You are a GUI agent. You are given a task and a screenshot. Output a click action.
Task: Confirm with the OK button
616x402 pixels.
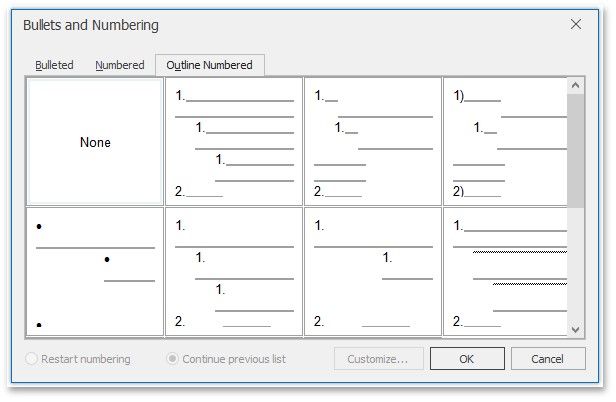467,359
